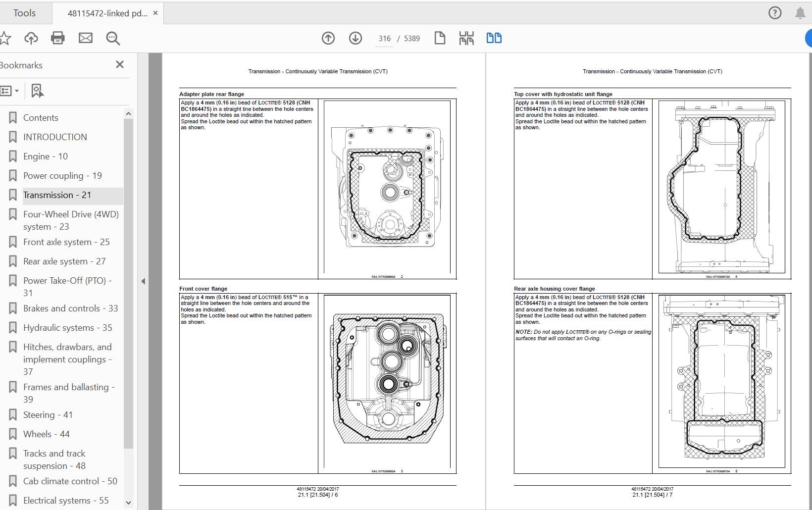Screen dimensions: 812x510
Task: Click the bookmarks scrollbar up arrow
Action: 128,114
